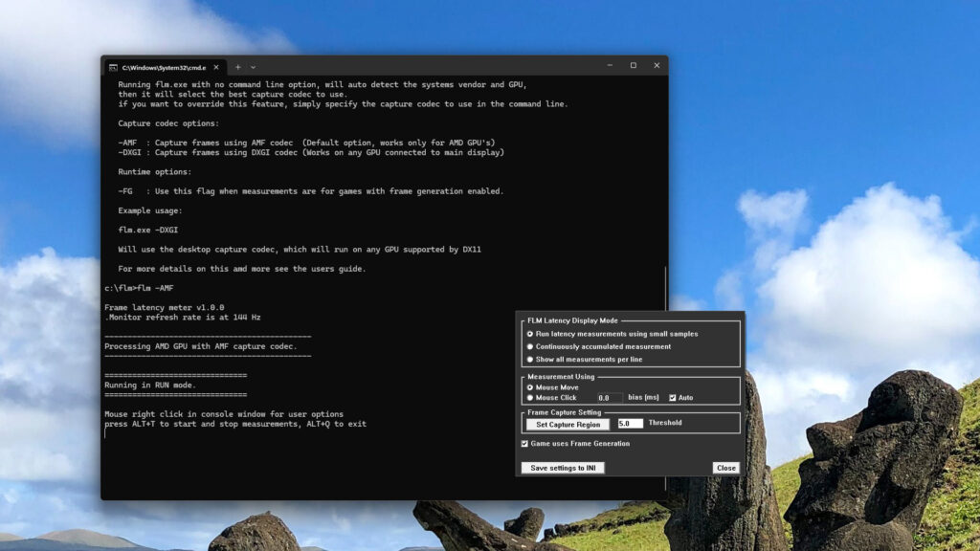Minimize the terminal window
This screenshot has width=980, height=551.
click(610, 66)
